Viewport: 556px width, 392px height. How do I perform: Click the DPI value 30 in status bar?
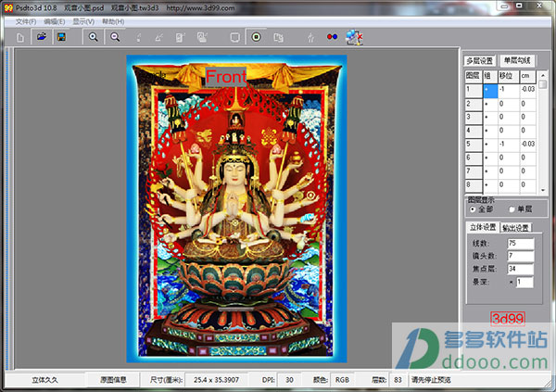click(x=289, y=380)
